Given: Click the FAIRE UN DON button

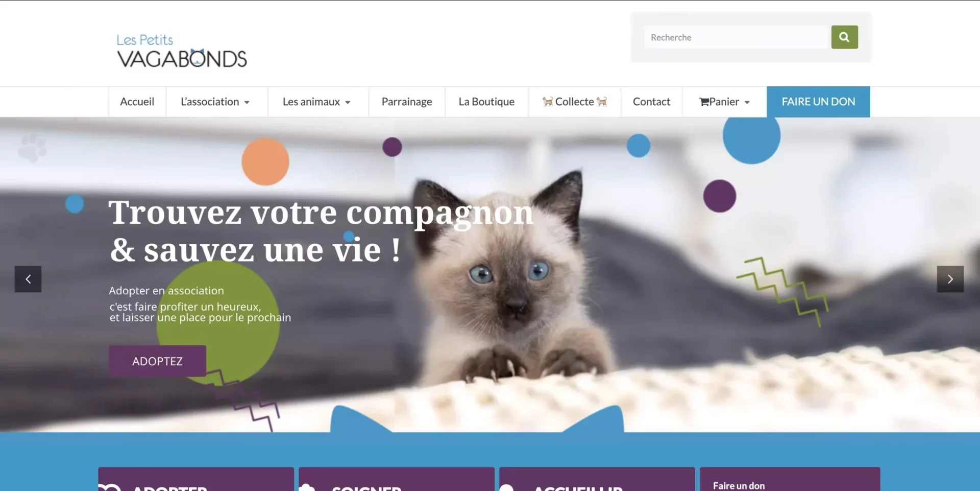Looking at the screenshot, I should (x=818, y=102).
